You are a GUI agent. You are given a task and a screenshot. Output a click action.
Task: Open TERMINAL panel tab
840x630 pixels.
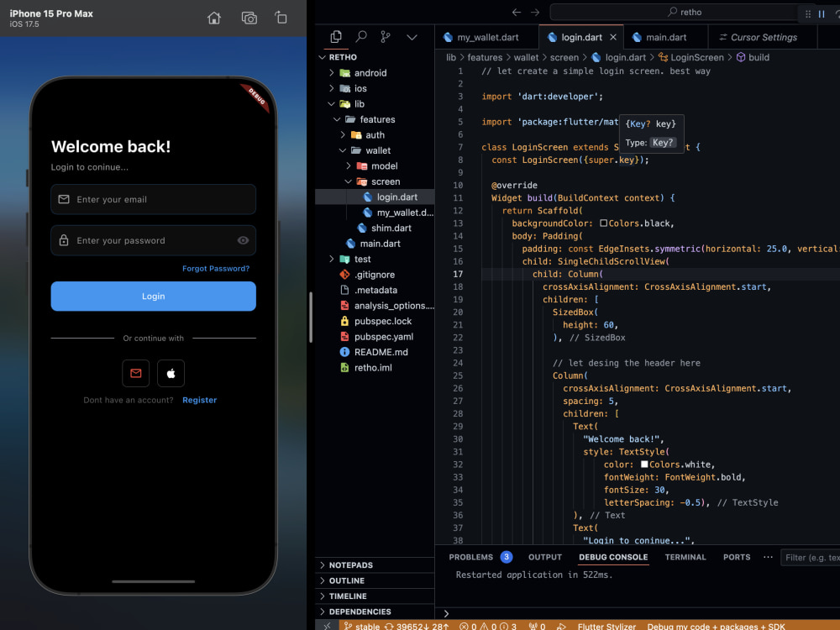(x=685, y=557)
